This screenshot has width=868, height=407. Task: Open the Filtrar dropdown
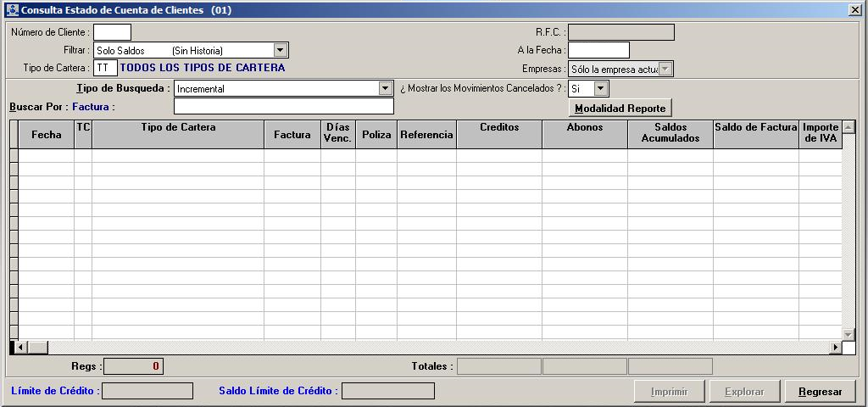click(281, 50)
